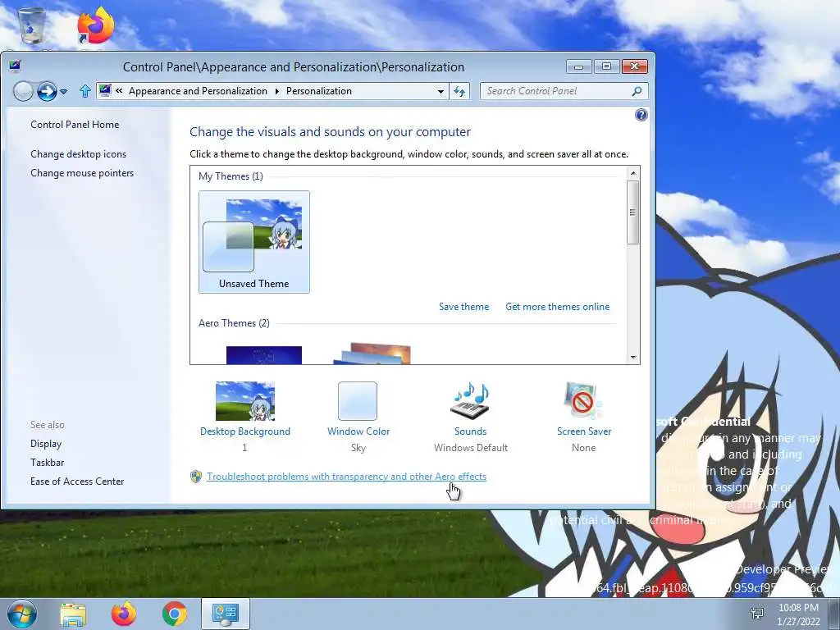Open Desktop Background settings icon
Image resolution: width=840 pixels, height=630 pixels.
tap(244, 400)
